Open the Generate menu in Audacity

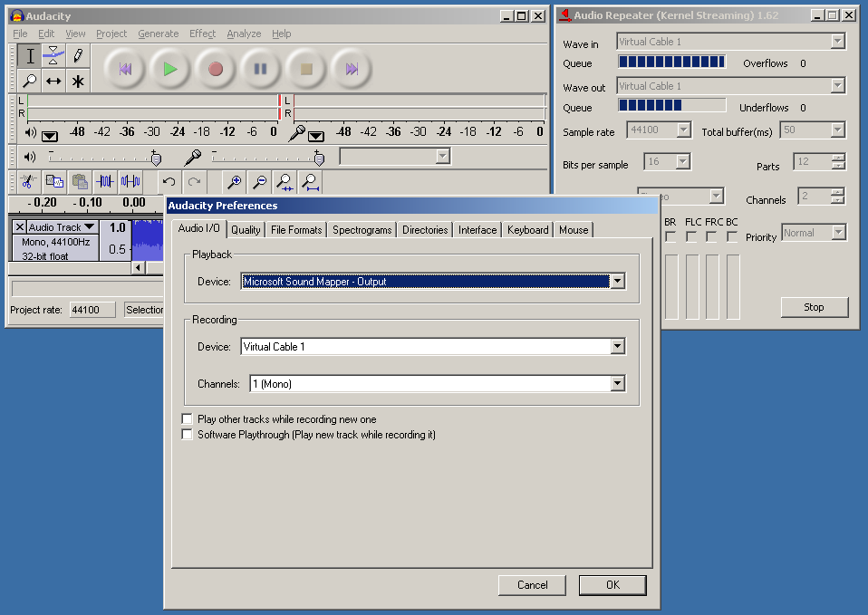[x=159, y=34]
